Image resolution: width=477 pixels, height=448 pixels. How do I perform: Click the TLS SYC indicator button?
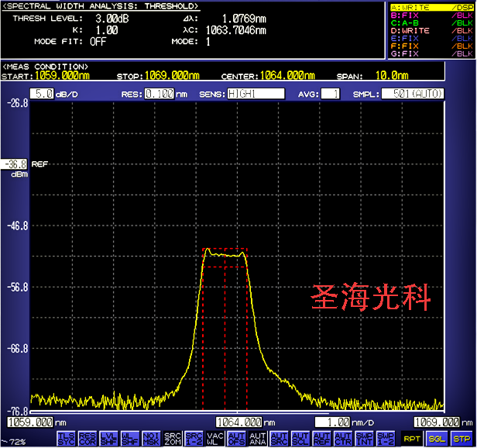[66, 439]
